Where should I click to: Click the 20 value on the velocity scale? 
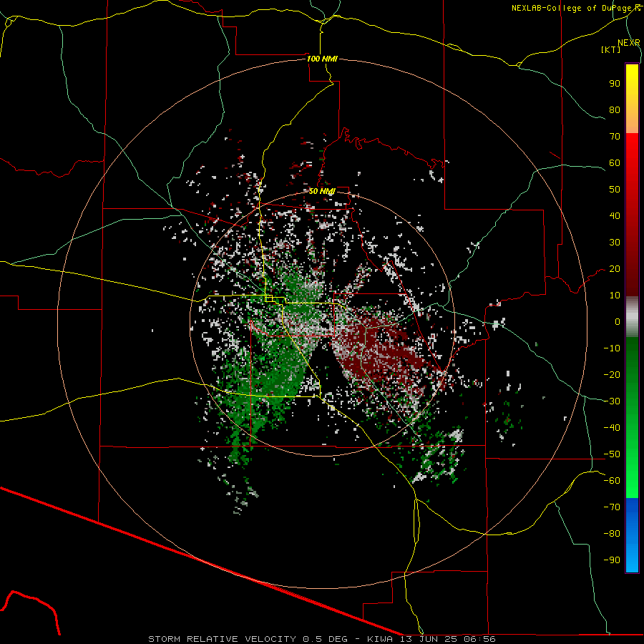pyautogui.click(x=615, y=269)
